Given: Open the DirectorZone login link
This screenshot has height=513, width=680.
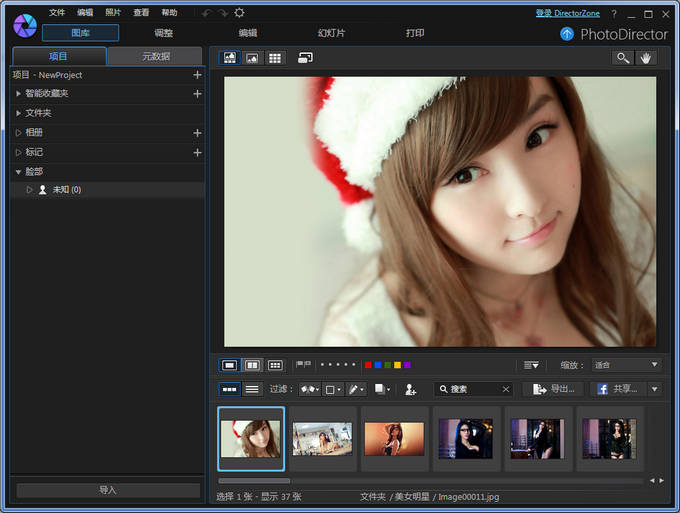Looking at the screenshot, I should click(x=570, y=13).
